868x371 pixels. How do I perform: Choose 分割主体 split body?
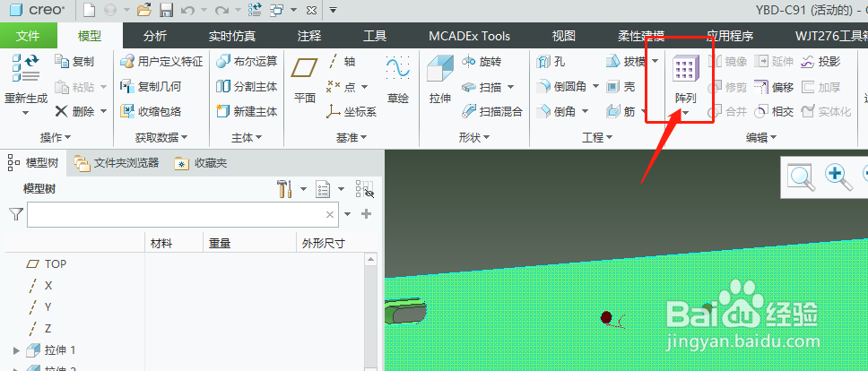click(x=247, y=86)
